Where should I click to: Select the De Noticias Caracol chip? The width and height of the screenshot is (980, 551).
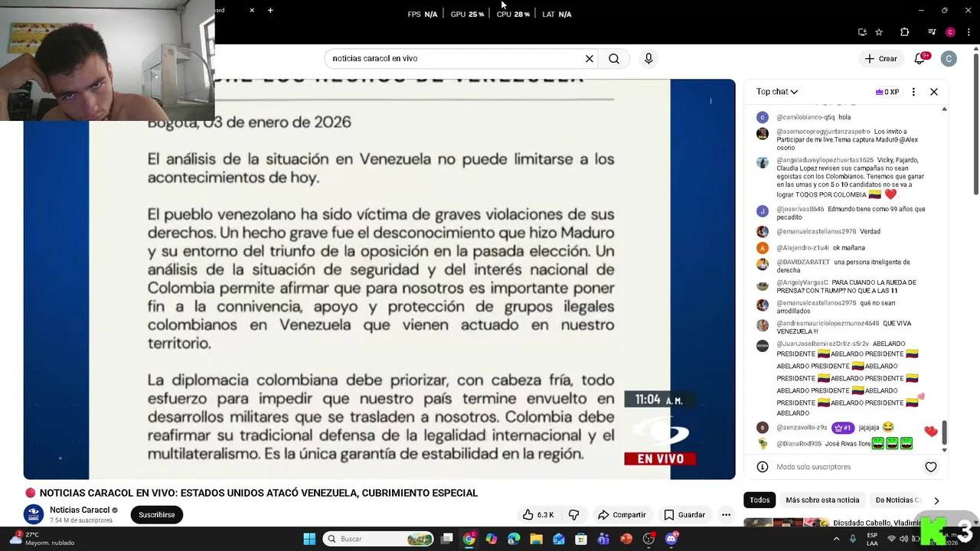(x=898, y=500)
